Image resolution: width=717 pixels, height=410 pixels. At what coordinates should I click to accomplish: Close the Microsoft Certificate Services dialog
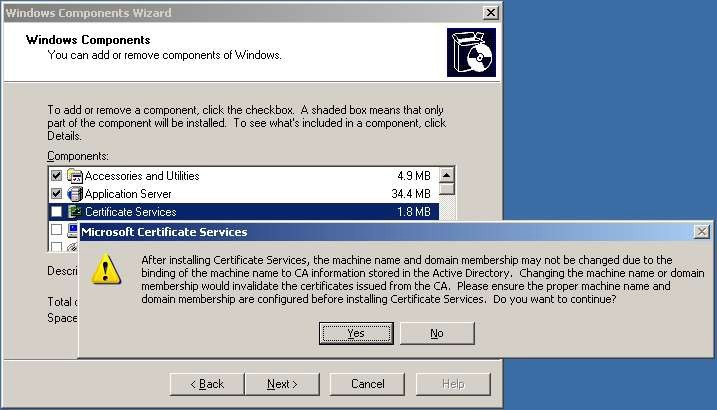click(x=701, y=232)
